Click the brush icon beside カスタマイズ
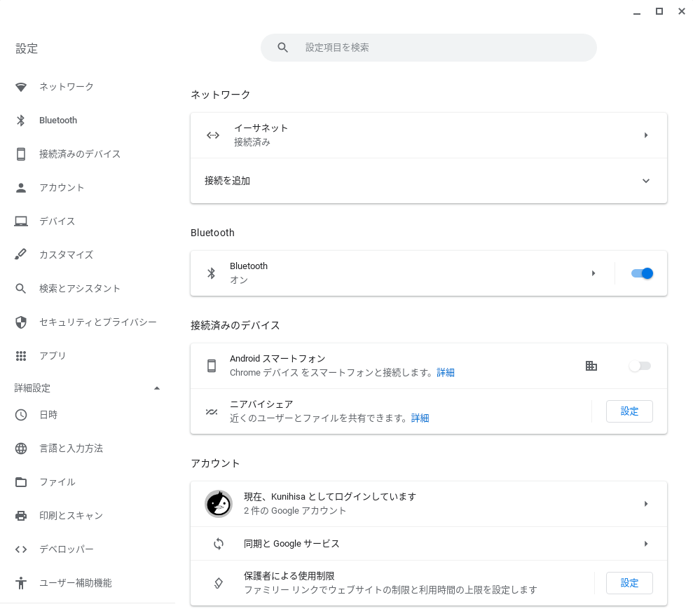 21,254
